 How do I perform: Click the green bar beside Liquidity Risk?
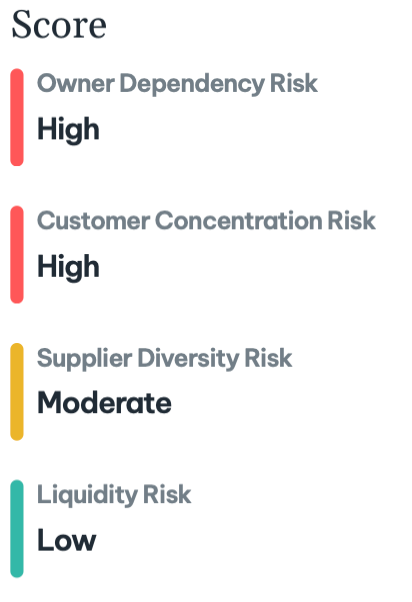pyautogui.click(x=17, y=529)
